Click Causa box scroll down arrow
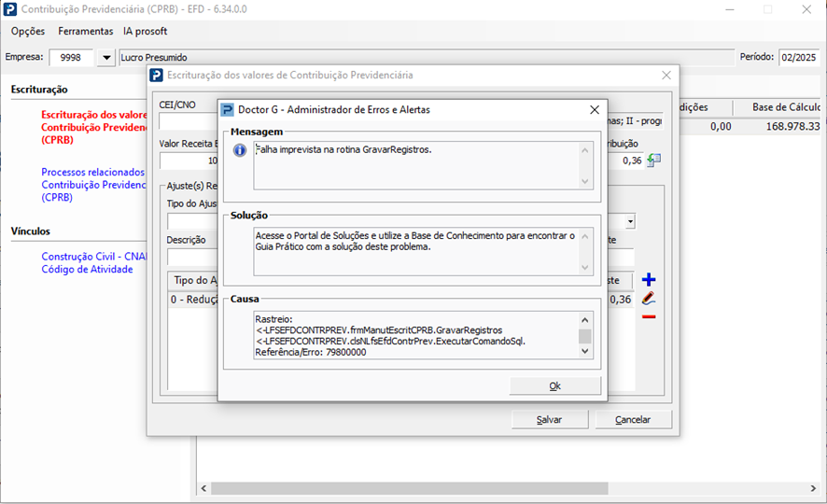 tap(585, 351)
